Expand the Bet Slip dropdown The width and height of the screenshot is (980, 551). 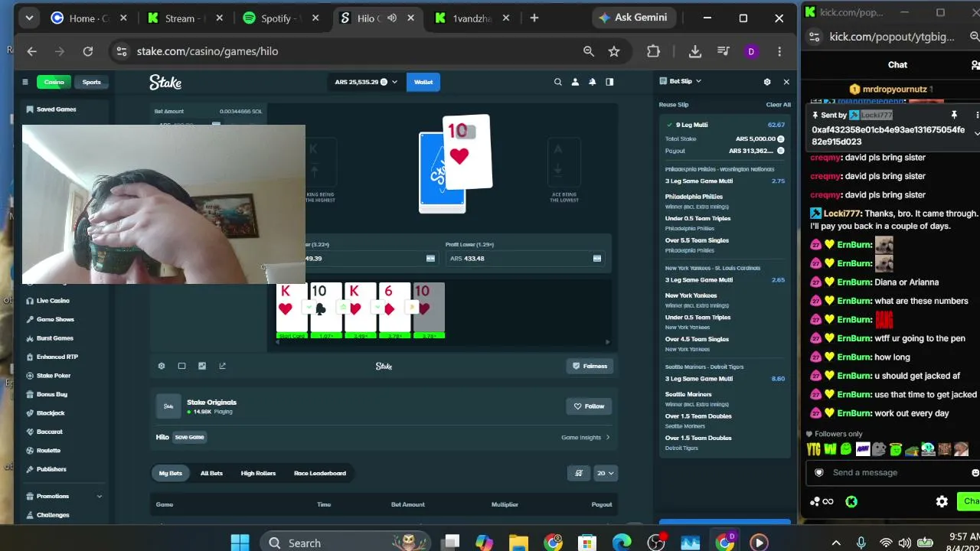pos(680,81)
